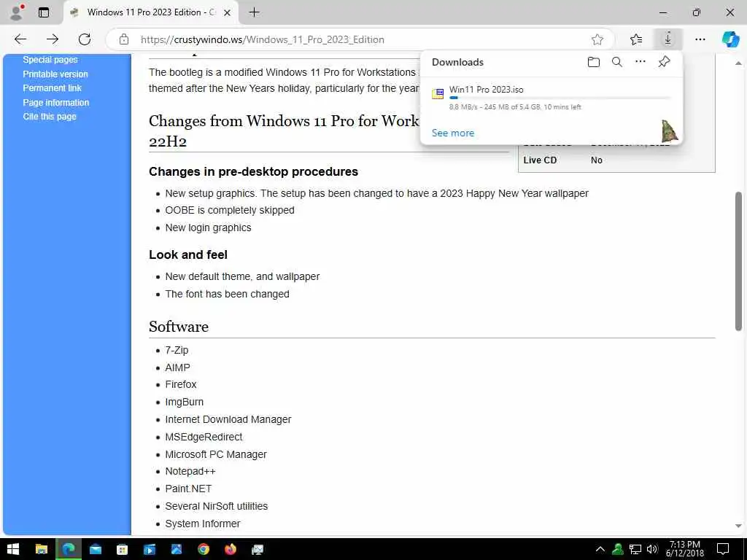The height and width of the screenshot is (560, 747).
Task: View site information lock icon
Action: pos(124,39)
